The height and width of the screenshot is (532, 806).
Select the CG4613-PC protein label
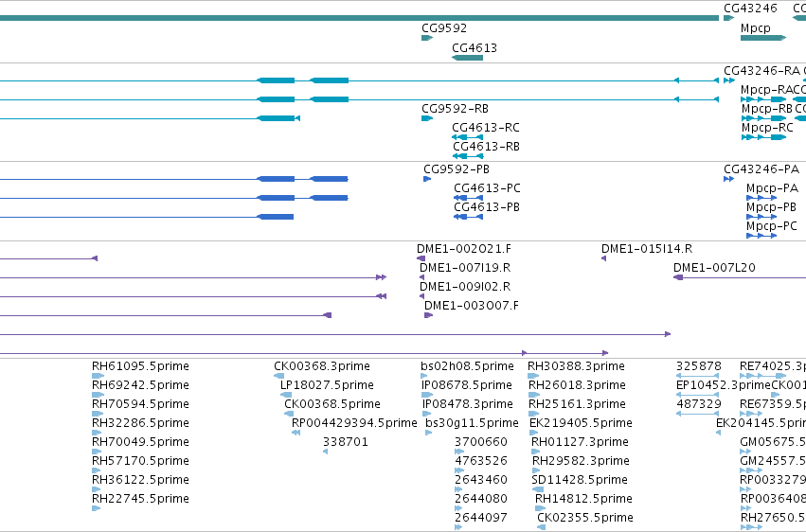point(488,188)
